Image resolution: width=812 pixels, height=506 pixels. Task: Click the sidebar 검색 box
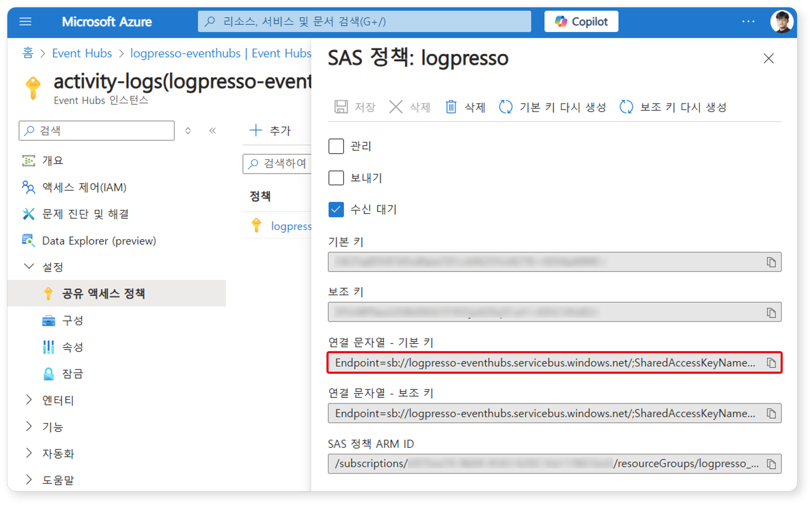coord(97,130)
